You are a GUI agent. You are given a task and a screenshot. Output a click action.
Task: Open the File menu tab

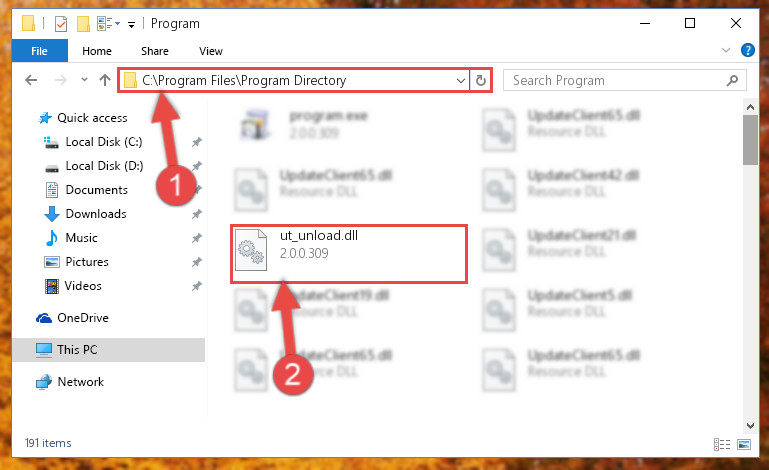40,51
